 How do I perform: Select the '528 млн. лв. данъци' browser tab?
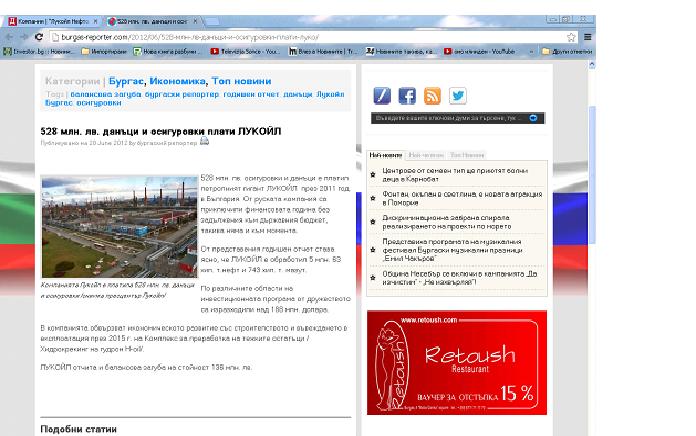click(152, 21)
